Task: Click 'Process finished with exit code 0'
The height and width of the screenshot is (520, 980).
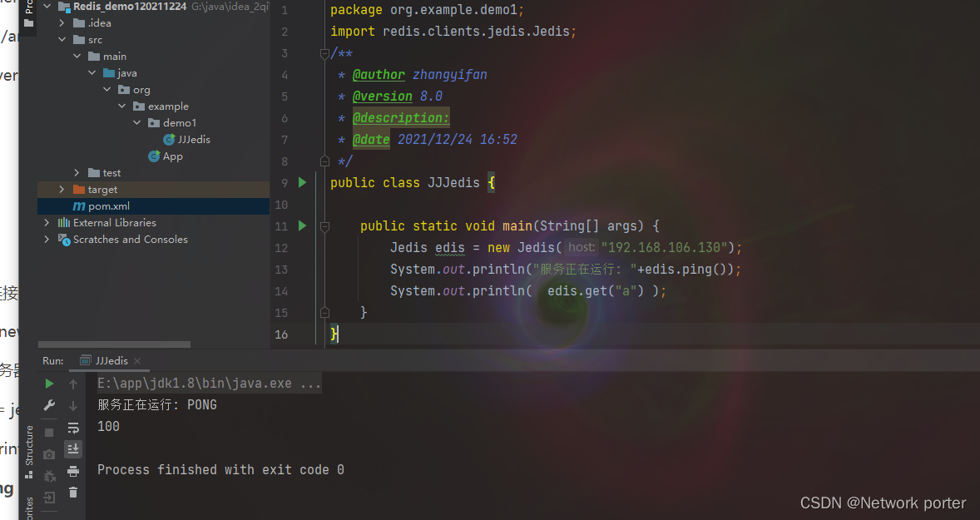Action: (220, 470)
